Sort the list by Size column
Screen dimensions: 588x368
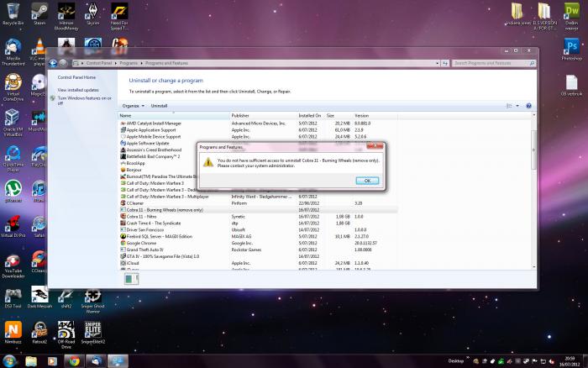point(338,116)
